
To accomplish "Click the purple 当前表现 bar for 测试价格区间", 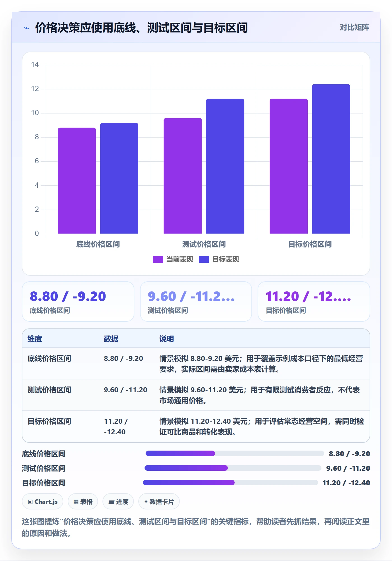I will 183,176.
